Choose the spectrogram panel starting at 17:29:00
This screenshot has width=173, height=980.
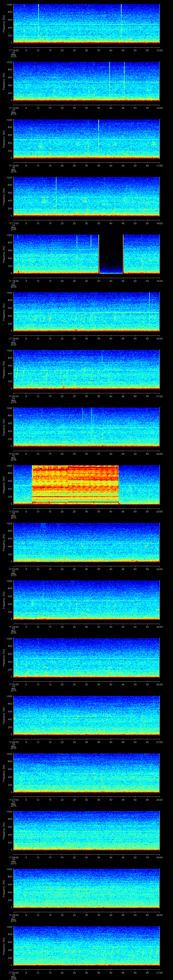point(87,888)
